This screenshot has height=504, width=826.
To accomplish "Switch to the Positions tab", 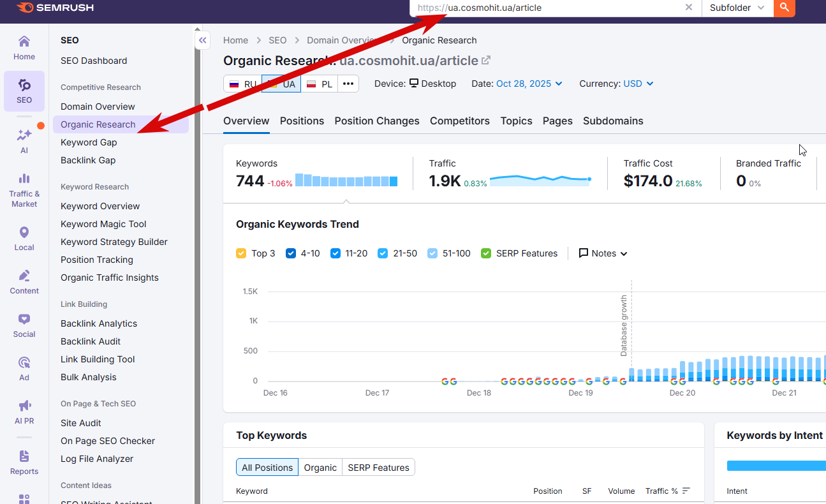I will 302,121.
